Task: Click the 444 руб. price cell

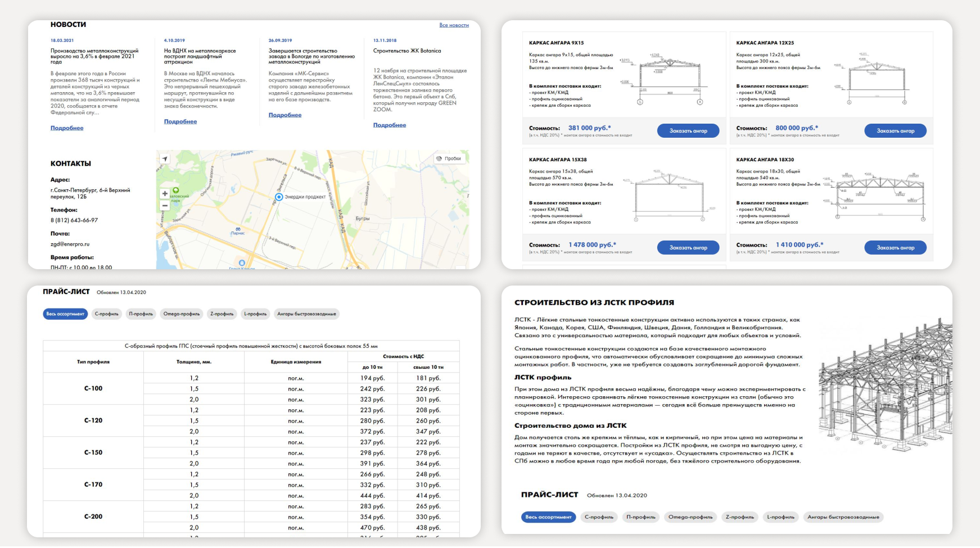Action: [x=373, y=496]
